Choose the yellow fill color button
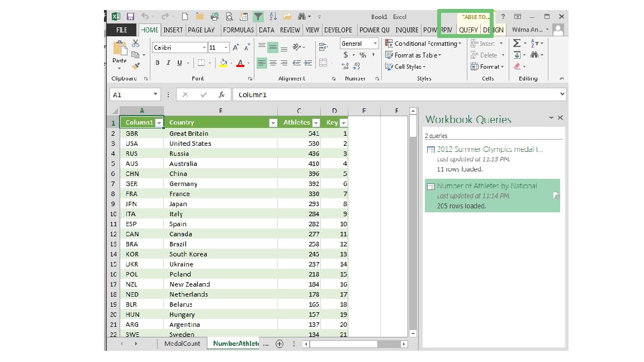The image size is (644, 362). (223, 63)
